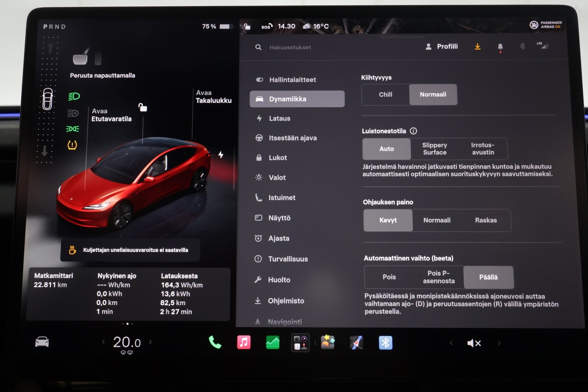The width and height of the screenshot is (588, 392).
Task: Open Istuimet settings menu
Action: (x=297, y=197)
